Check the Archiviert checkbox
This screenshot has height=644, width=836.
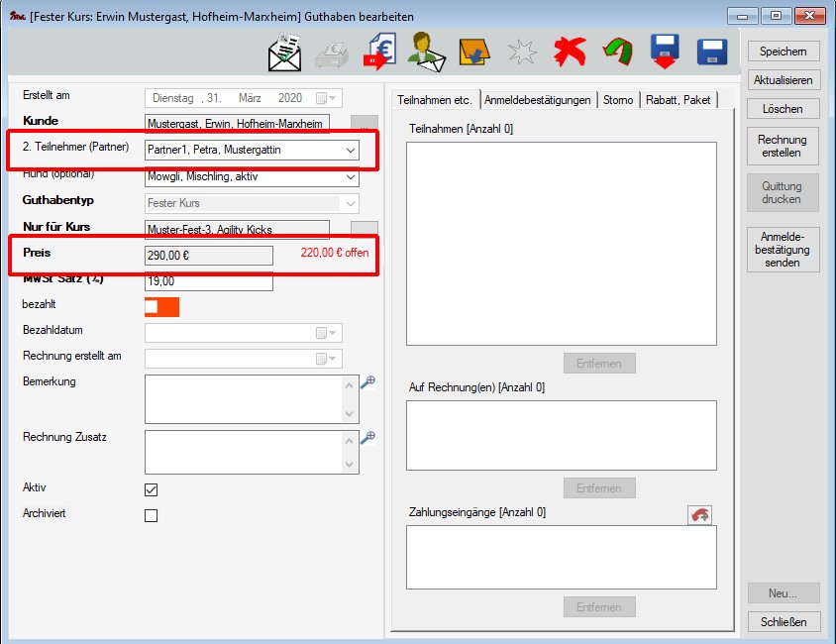(x=151, y=515)
